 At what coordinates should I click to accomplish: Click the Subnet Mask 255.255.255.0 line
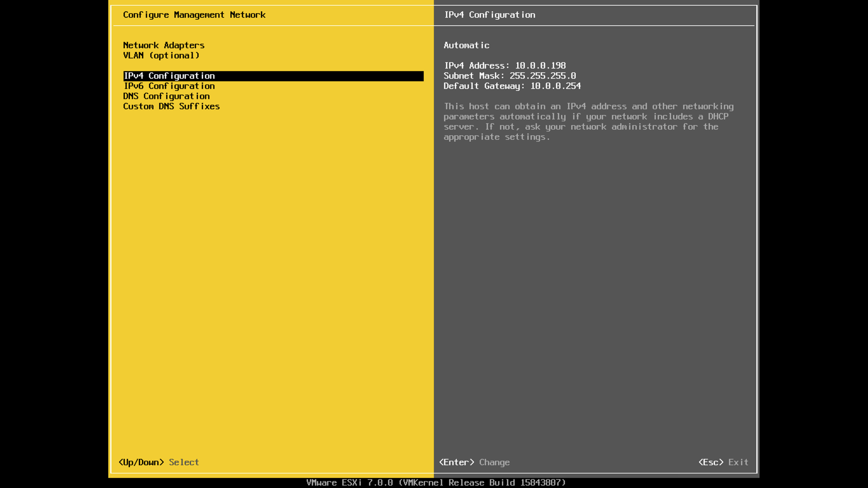click(x=510, y=76)
